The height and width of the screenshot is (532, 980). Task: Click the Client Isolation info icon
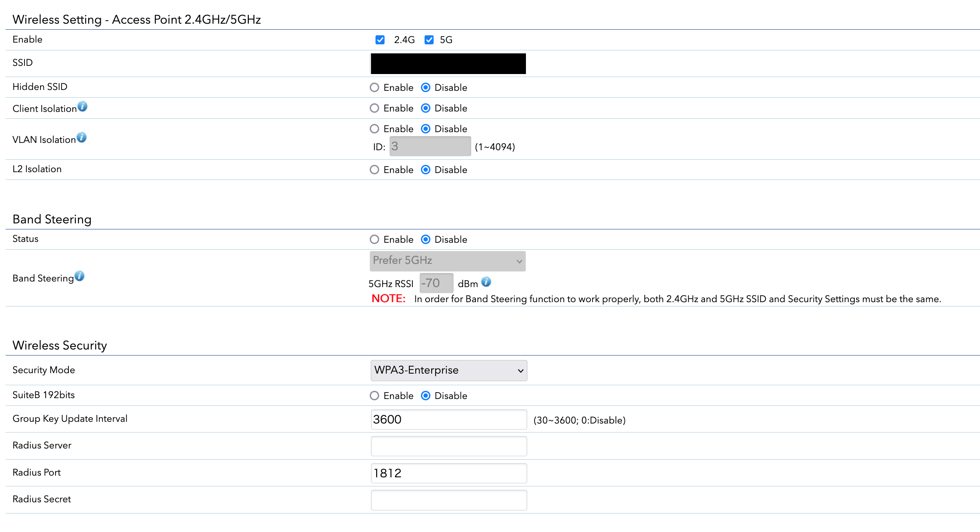coord(83,107)
